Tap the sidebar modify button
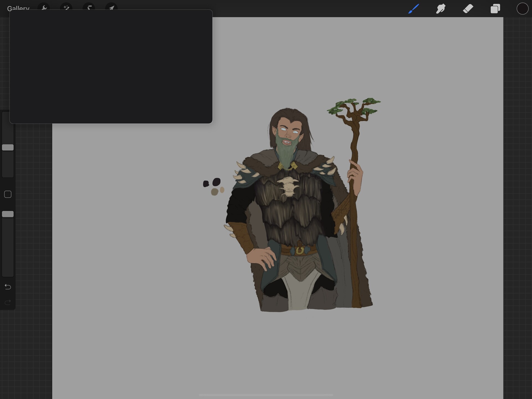The height and width of the screenshot is (399, 532). 8,194
